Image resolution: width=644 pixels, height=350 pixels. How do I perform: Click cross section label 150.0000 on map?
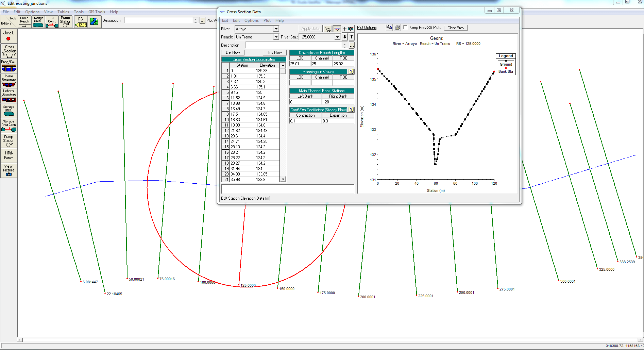287,289
